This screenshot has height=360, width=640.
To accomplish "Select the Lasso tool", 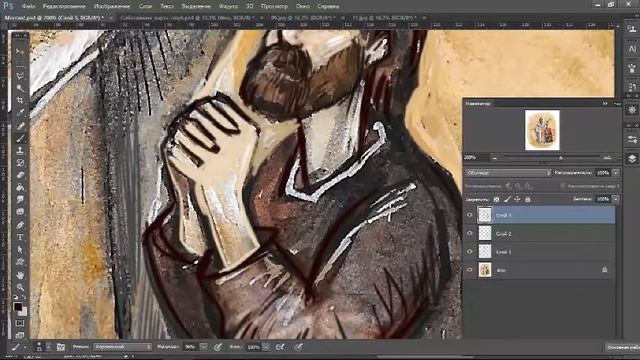I will pos(20,76).
